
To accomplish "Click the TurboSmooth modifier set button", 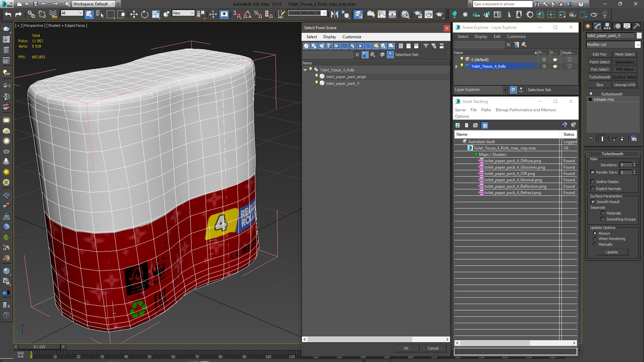I will point(599,77).
